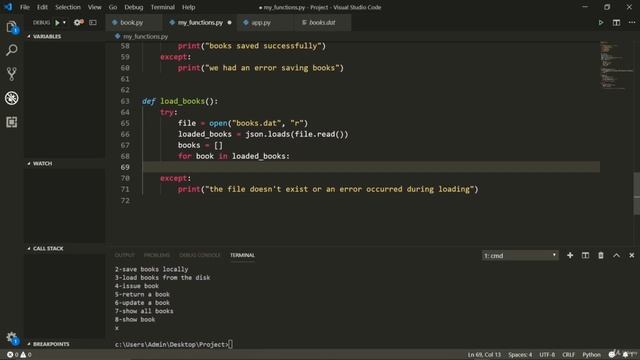Open the File menu

pos(24,7)
